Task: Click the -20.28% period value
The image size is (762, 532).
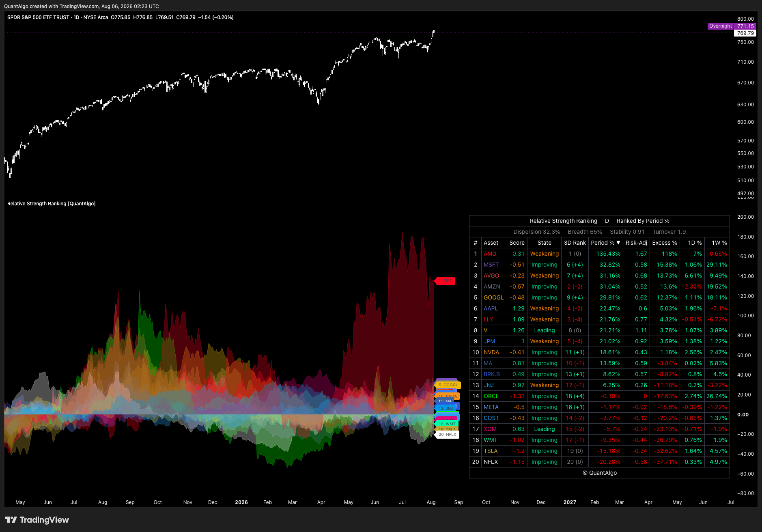Action: pyautogui.click(x=608, y=462)
